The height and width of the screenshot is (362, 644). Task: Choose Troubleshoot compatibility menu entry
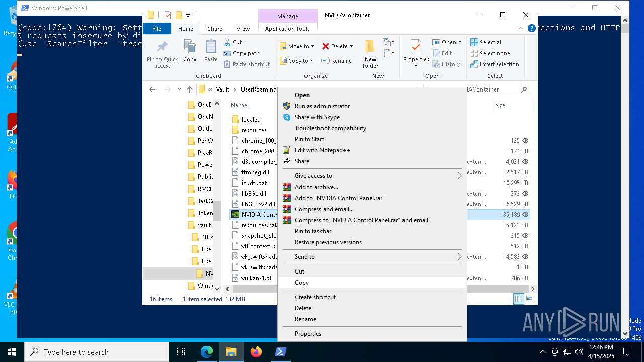click(x=372, y=128)
